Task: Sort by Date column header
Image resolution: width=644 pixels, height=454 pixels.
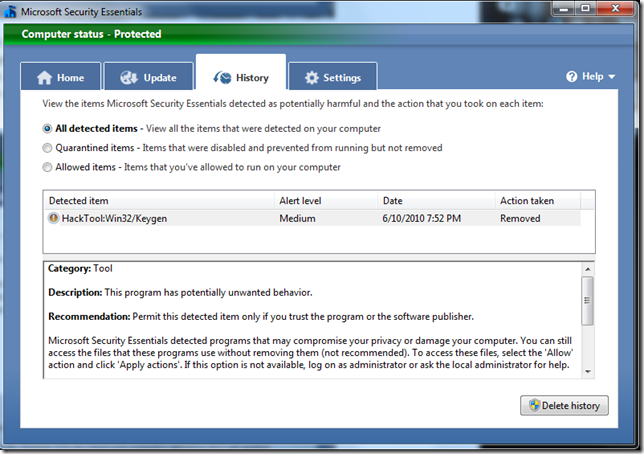Action: [x=436, y=200]
